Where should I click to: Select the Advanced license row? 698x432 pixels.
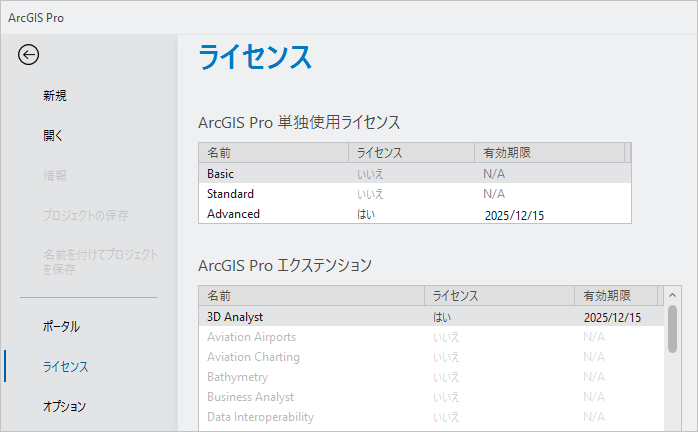tap(415, 214)
